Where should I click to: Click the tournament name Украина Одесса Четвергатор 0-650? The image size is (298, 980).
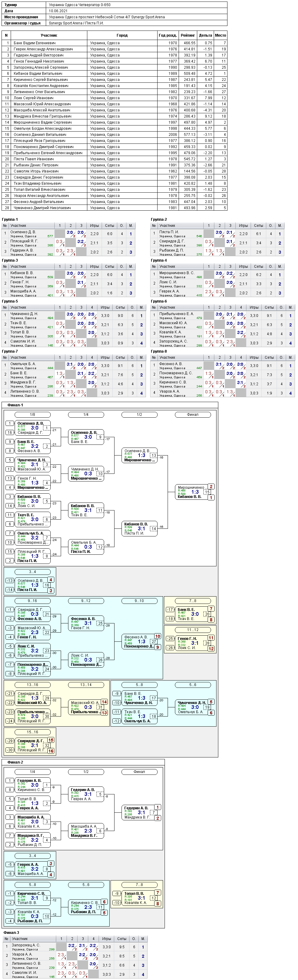(80, 5)
